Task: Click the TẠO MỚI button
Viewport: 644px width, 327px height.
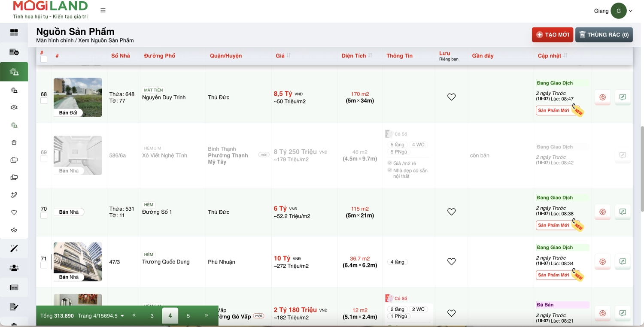Action: pyautogui.click(x=553, y=35)
